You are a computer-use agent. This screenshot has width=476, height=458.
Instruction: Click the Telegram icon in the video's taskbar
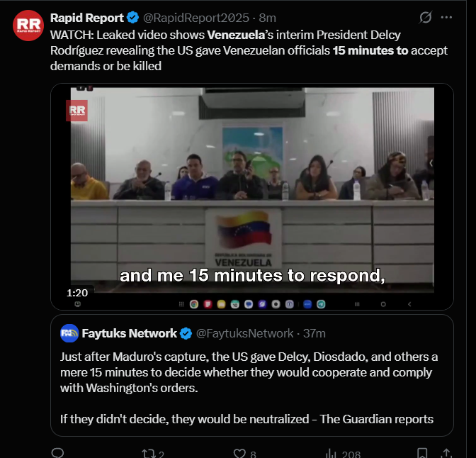coord(321,304)
